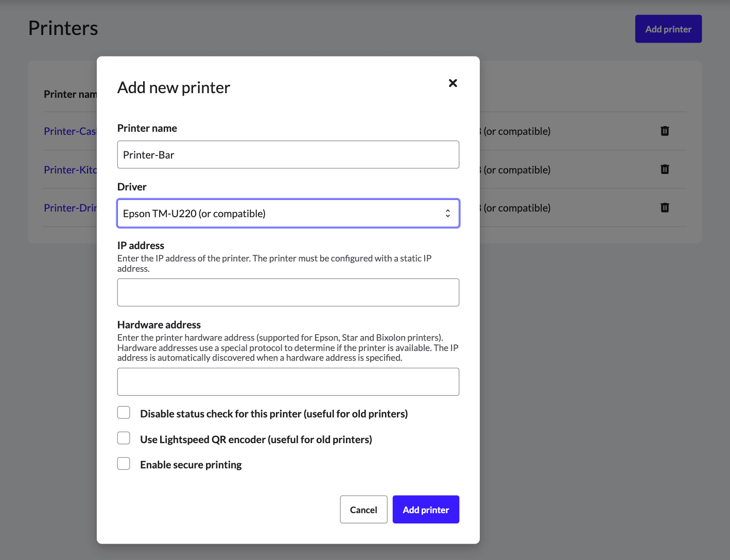The height and width of the screenshot is (560, 730).
Task: Click the chevron on the Driver selector
Action: pos(447,213)
